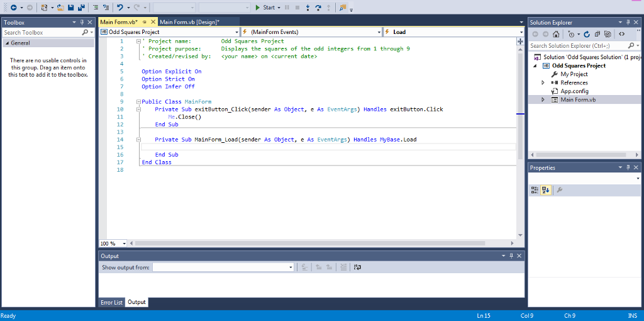
Task: Click the Collapse All icon in Solution Explorer
Action: click(x=597, y=34)
